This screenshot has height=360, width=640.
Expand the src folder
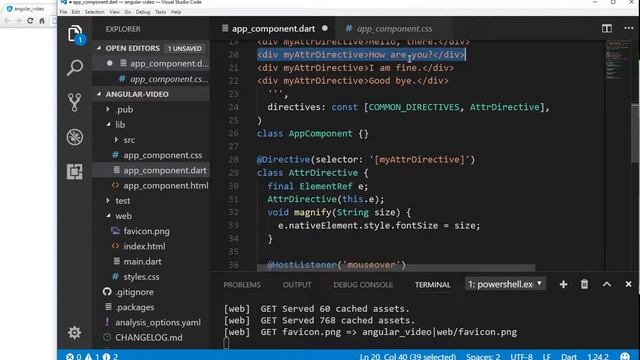[116, 140]
